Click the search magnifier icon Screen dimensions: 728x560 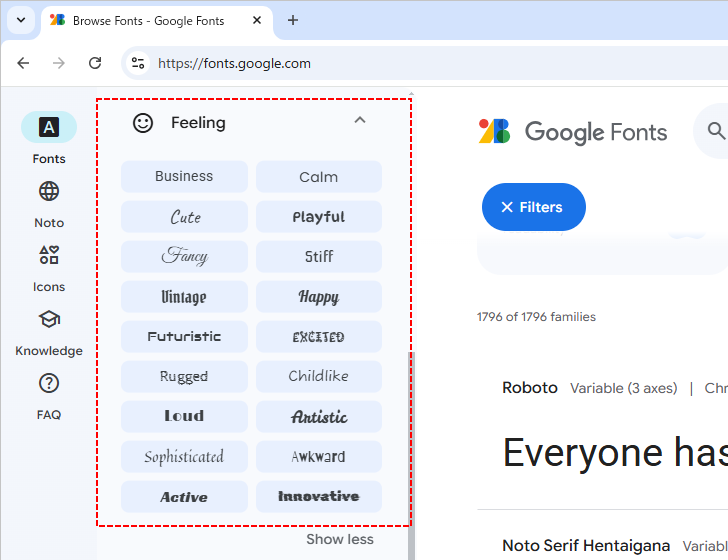715,131
